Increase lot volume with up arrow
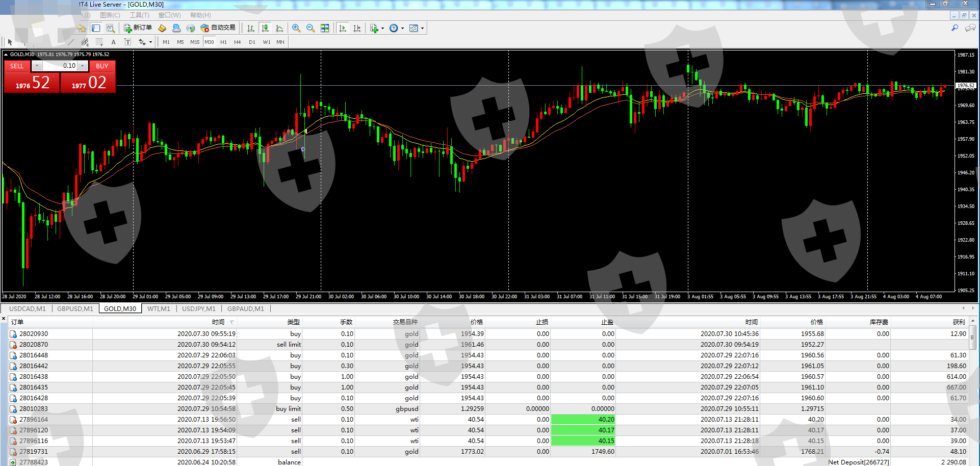The height and width of the screenshot is (466, 980). tap(83, 66)
